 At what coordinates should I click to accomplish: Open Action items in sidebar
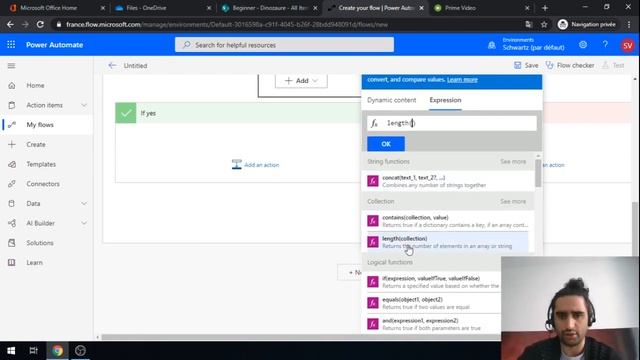(44, 105)
